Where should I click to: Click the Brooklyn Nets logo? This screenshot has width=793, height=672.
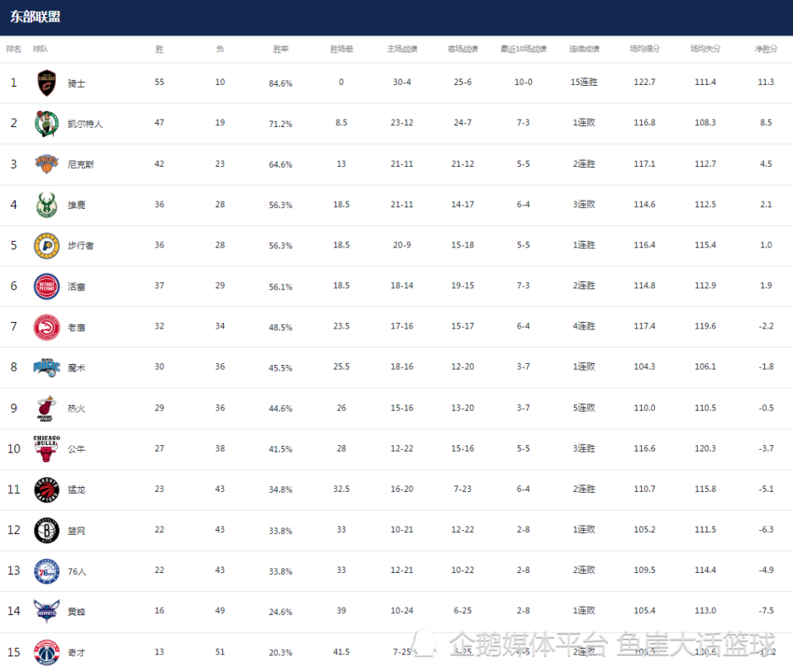(46, 531)
